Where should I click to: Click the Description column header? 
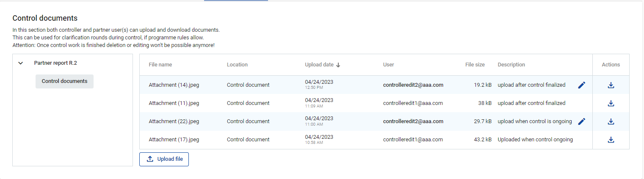point(511,65)
